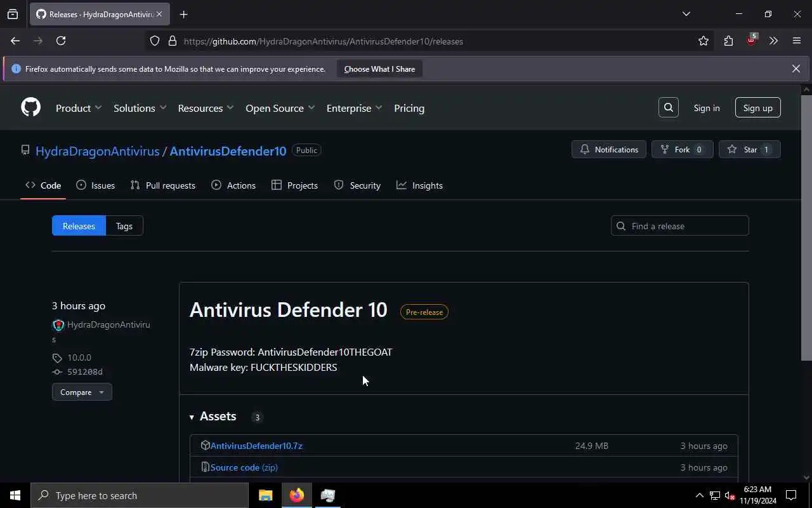Open Windows Start menu

click(15, 495)
